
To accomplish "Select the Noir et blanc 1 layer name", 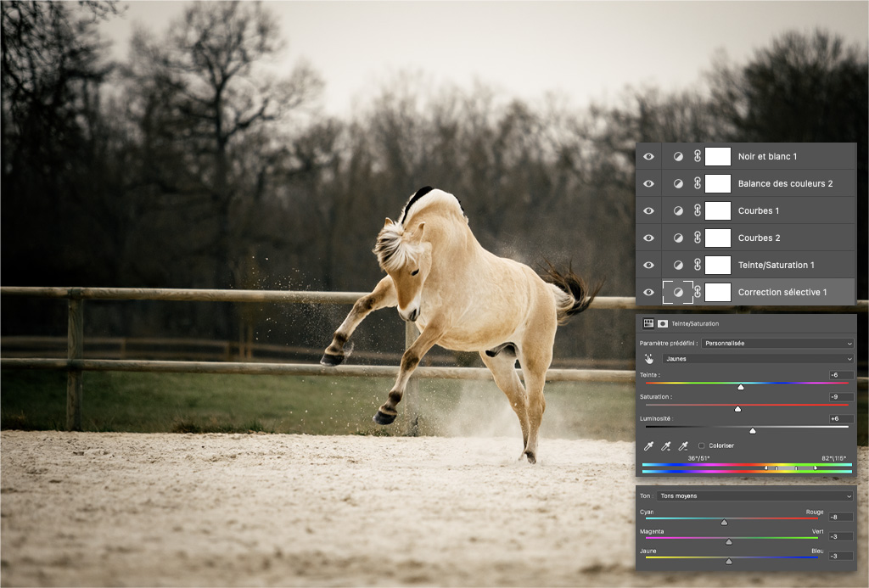I will point(767,157).
